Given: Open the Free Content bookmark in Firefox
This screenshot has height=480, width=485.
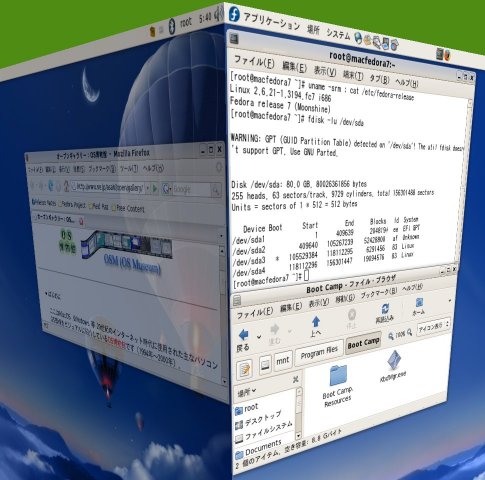Looking at the screenshot, I should coord(128,208).
